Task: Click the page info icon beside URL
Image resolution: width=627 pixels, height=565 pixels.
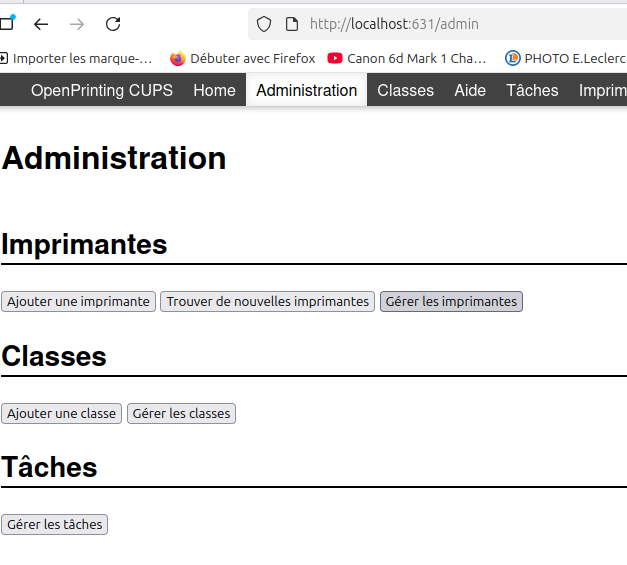Action: coord(291,24)
